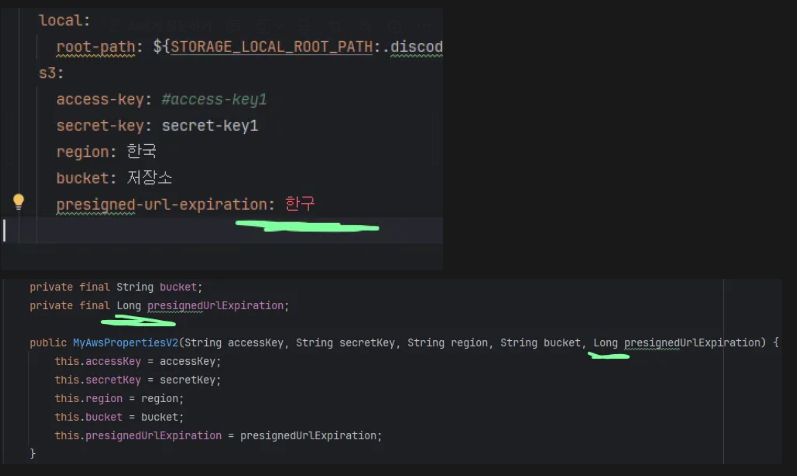Click the 'local:' YAML key
797x476 pixels.
point(65,20)
